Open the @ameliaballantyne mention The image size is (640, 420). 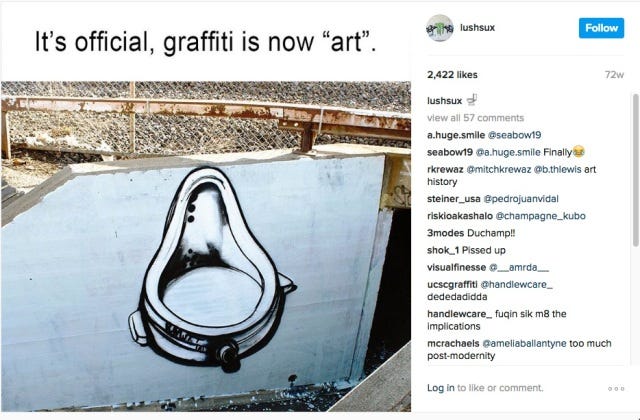point(524,343)
